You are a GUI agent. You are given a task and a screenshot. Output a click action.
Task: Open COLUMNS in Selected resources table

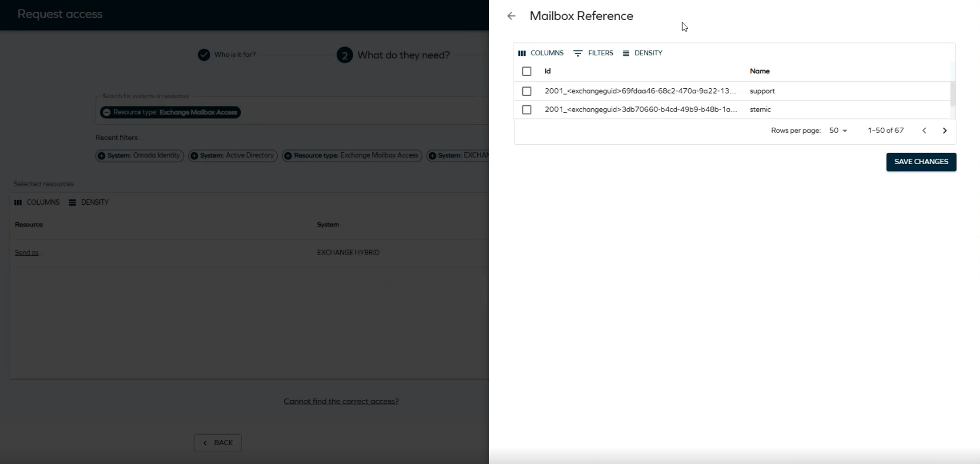pos(36,202)
